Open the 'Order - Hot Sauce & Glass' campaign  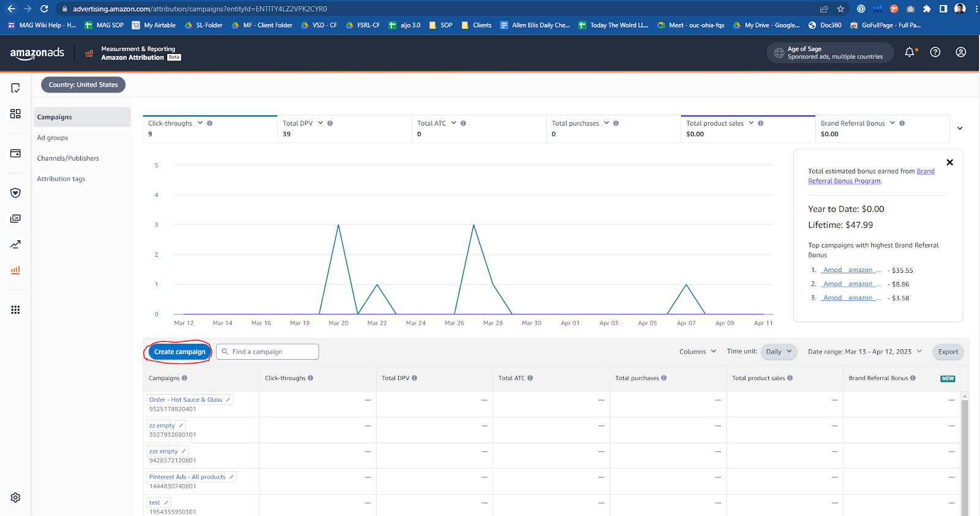[x=186, y=400]
